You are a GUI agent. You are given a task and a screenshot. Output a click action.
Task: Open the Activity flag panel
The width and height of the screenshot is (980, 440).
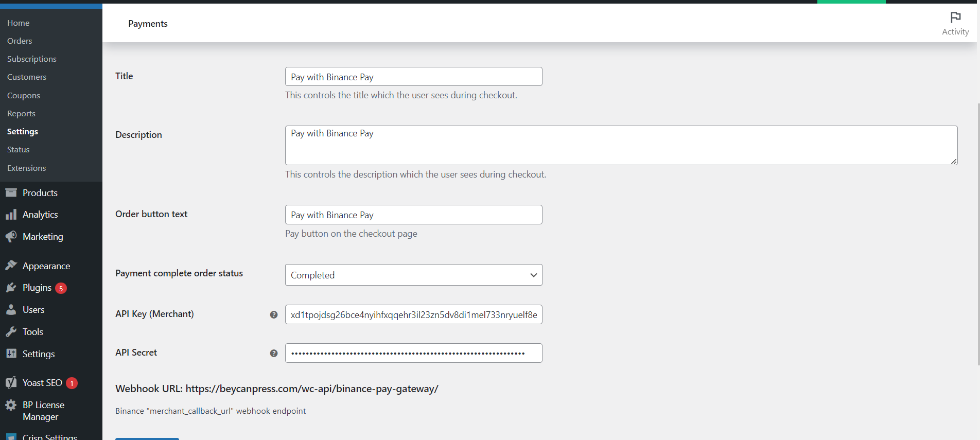coord(955,24)
